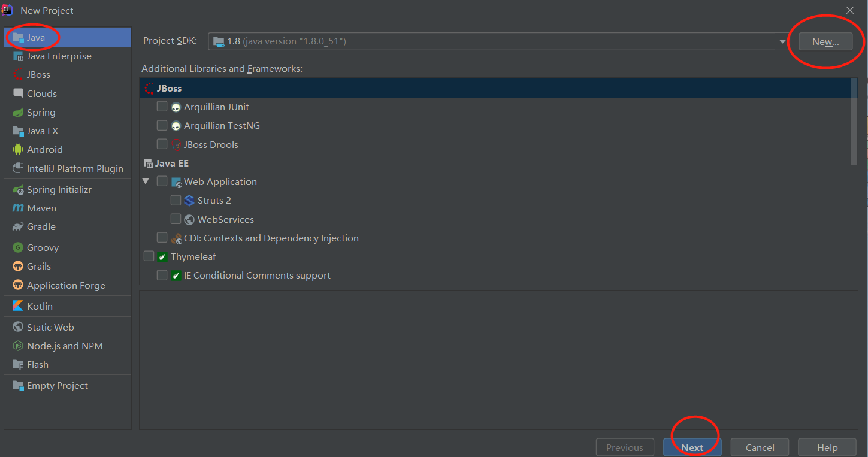The height and width of the screenshot is (457, 868).
Task: Click the IntelliJ logo in title bar
Action: (8, 10)
